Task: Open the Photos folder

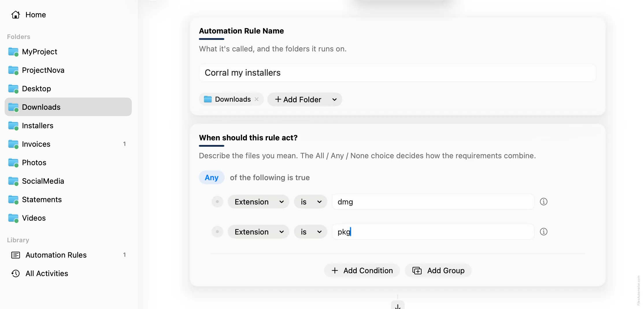Action: [68, 163]
